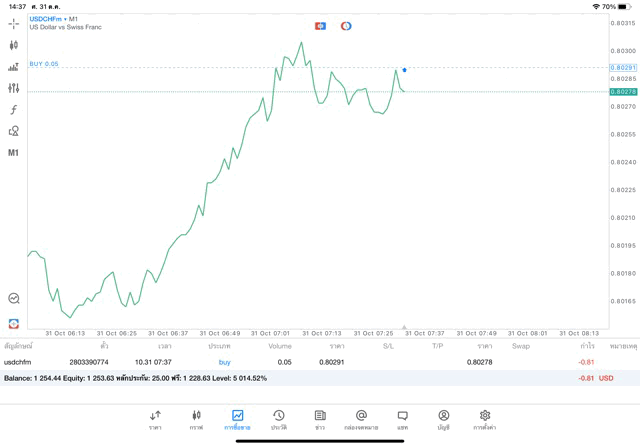
Task: Open the History (ประวัติ) tab
Action: tap(278, 420)
